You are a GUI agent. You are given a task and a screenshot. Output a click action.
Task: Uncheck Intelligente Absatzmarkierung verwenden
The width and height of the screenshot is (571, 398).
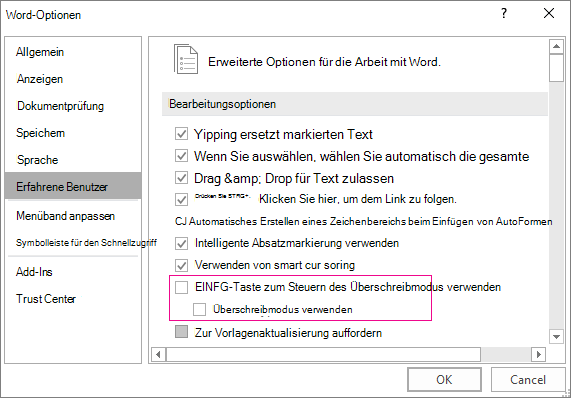[181, 243]
